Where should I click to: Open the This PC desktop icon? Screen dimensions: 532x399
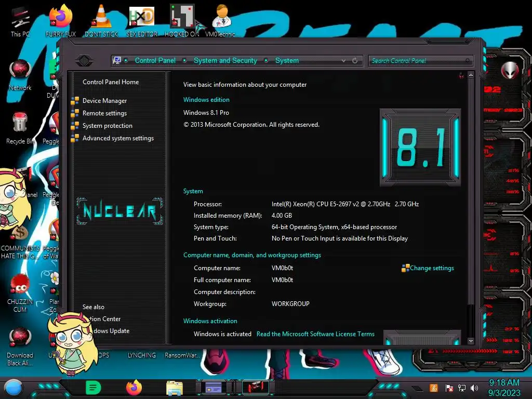point(20,21)
